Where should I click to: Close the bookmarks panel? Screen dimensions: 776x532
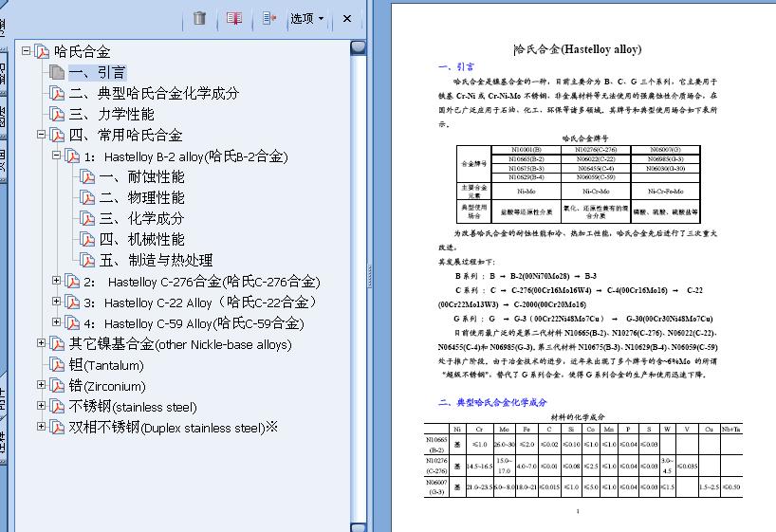pyautogui.click(x=347, y=19)
